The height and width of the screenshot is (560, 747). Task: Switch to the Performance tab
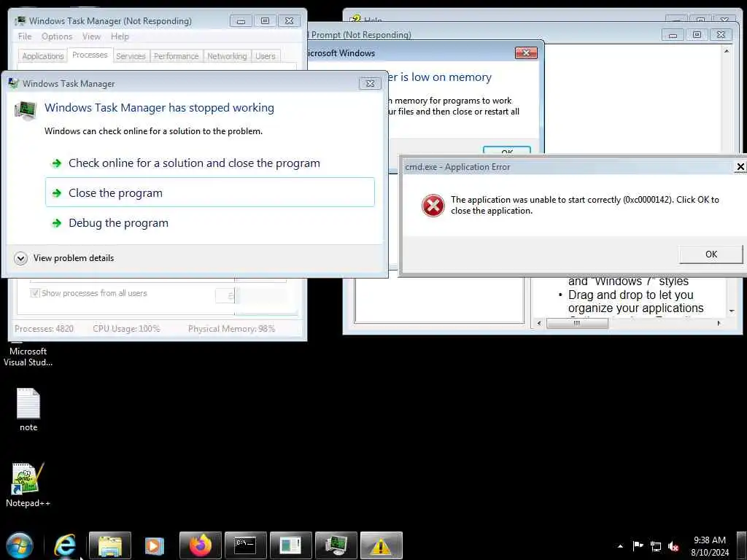point(177,56)
